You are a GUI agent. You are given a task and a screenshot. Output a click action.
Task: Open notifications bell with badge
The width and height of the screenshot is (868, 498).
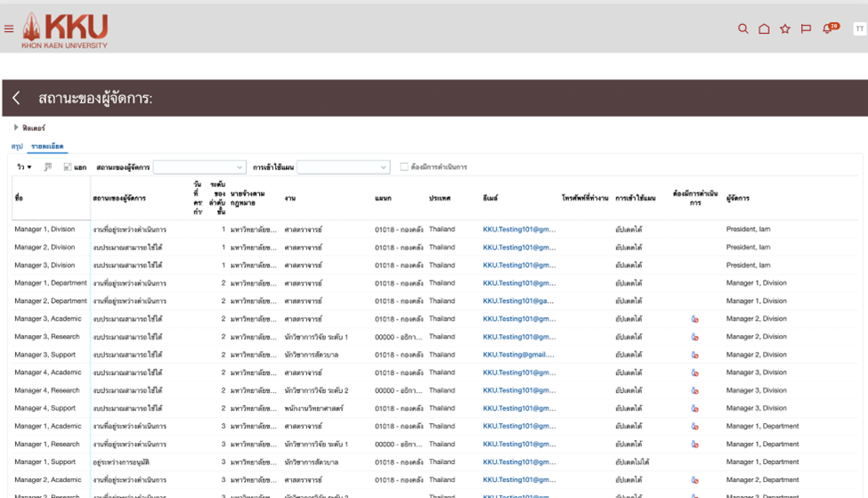point(828,29)
